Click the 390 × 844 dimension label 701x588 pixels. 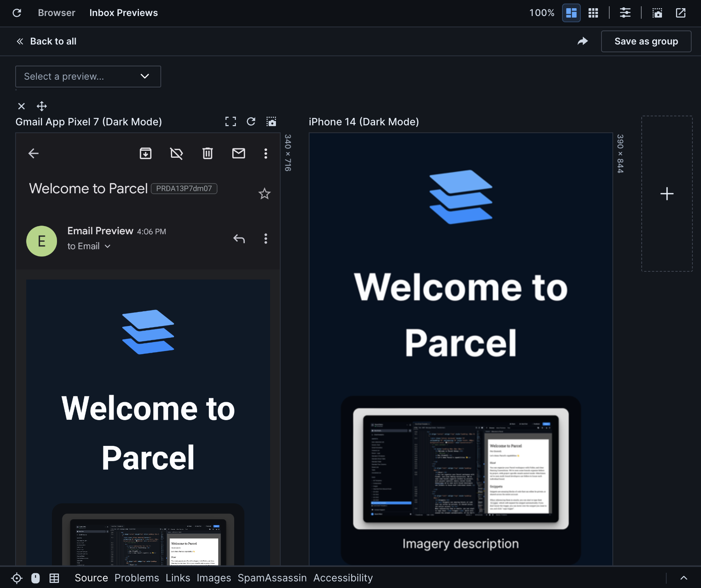pyautogui.click(x=620, y=153)
